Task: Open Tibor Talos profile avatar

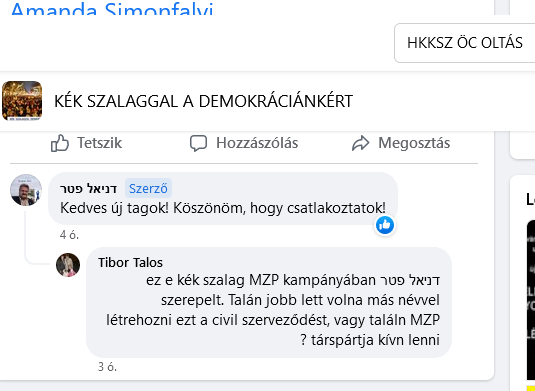Action: pos(68,265)
